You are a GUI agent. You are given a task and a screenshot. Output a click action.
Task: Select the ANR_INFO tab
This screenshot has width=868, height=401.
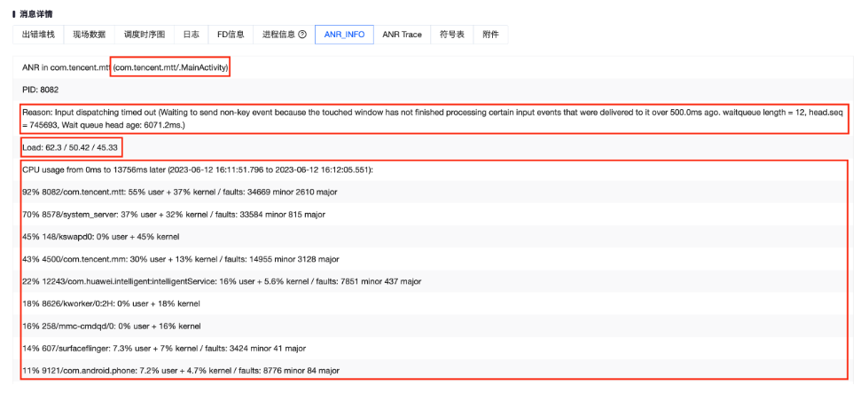tap(343, 35)
